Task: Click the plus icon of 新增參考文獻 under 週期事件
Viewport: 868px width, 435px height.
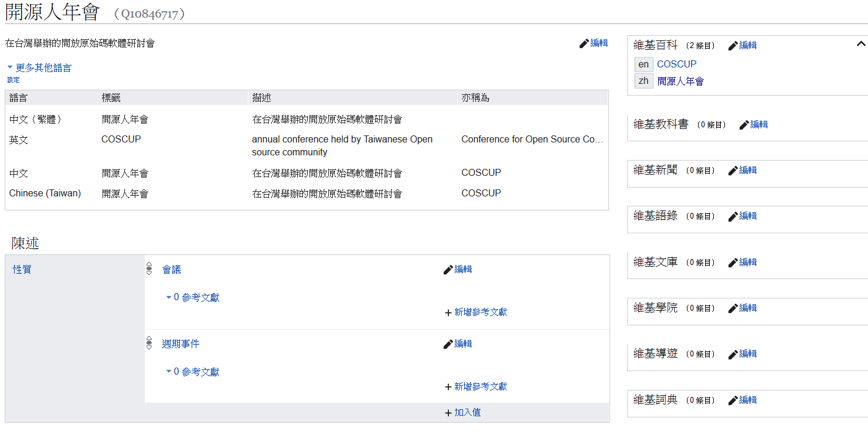Action: [x=448, y=387]
